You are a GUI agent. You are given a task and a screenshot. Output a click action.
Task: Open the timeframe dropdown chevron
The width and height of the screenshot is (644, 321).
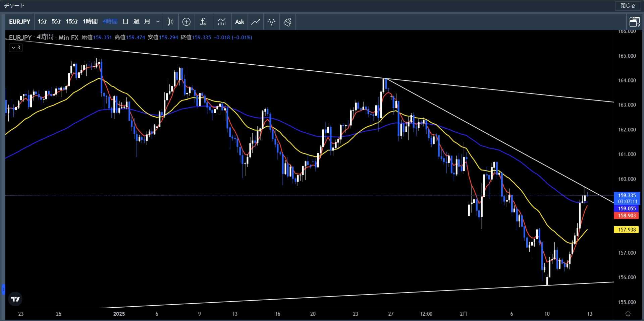click(158, 22)
